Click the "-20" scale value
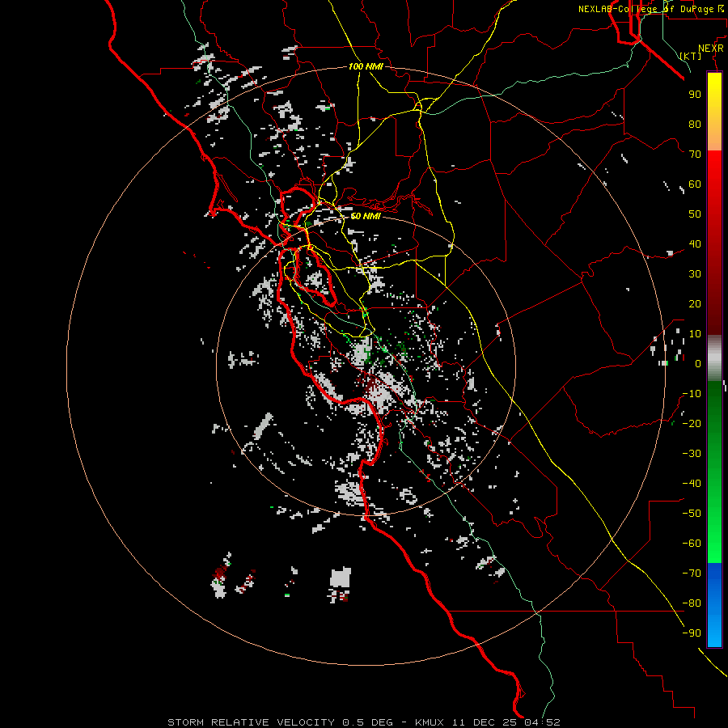 point(692,423)
